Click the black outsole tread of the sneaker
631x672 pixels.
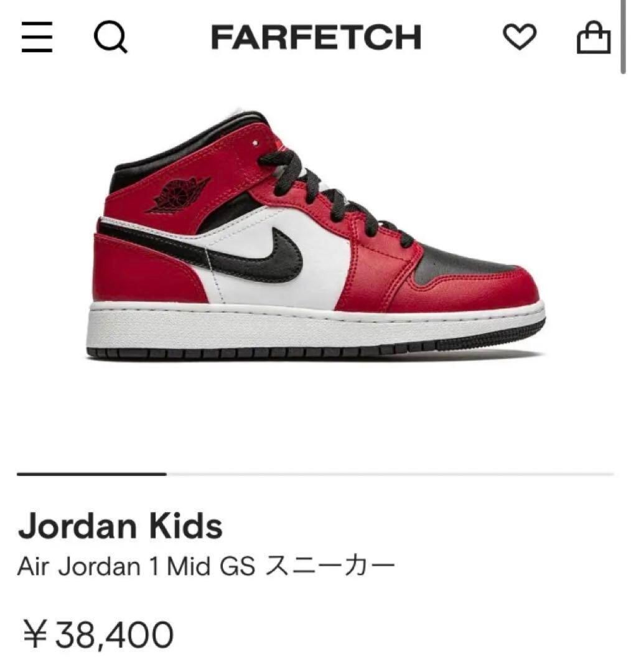(x=280, y=352)
